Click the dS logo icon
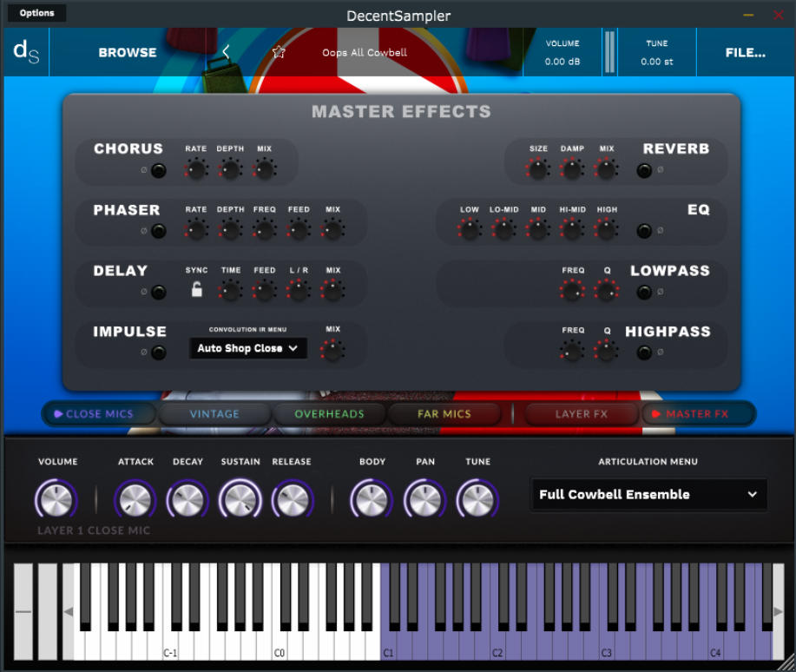The image size is (796, 672). tap(26, 52)
